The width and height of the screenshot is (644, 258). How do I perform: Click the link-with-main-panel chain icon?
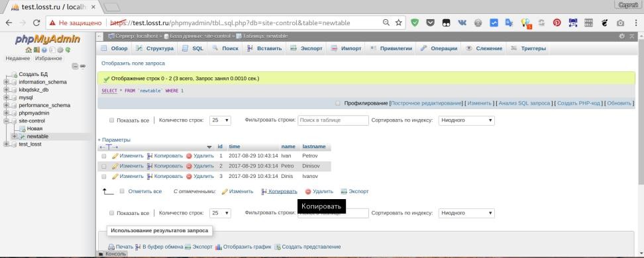pos(83,66)
